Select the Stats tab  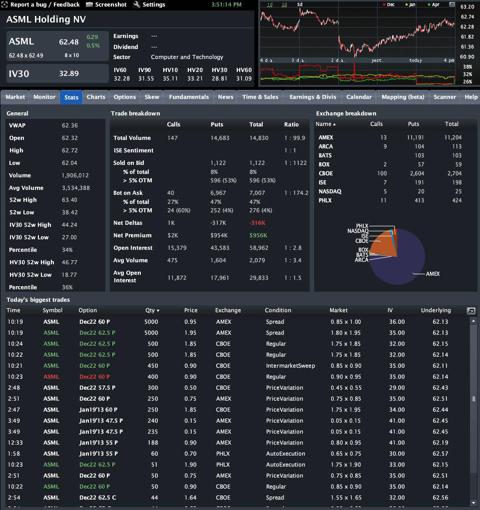coord(71,97)
